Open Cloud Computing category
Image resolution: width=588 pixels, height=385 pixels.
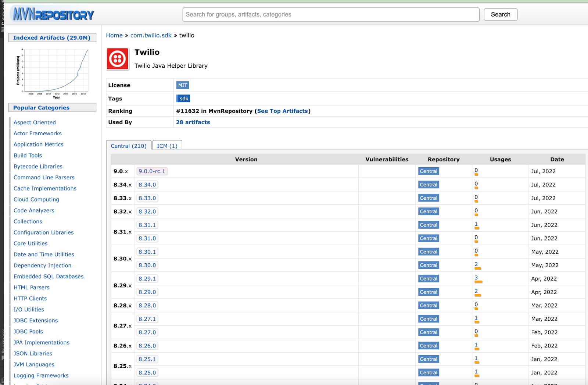36,200
